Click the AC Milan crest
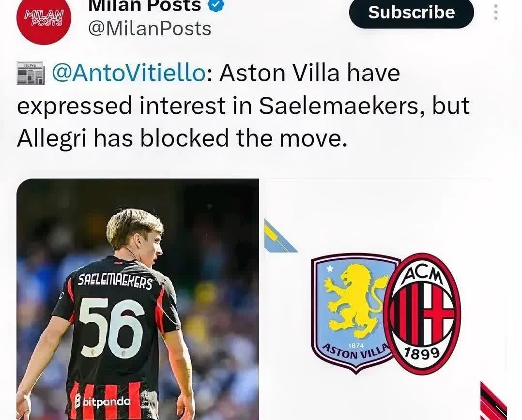The image size is (522, 420). (422, 314)
